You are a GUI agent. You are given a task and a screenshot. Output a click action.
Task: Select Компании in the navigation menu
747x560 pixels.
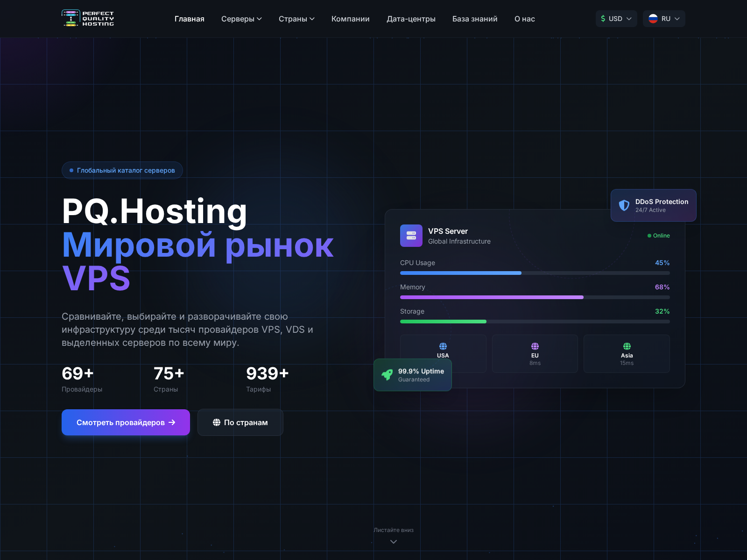pos(350,19)
